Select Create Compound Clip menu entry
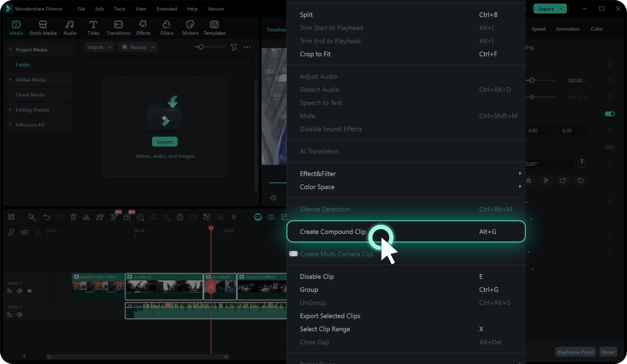 (406, 231)
